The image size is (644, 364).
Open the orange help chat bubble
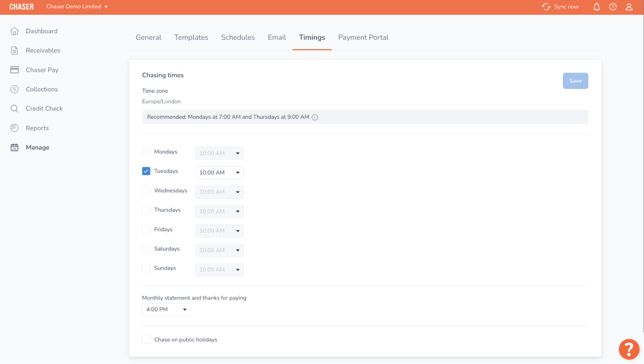[x=629, y=349]
